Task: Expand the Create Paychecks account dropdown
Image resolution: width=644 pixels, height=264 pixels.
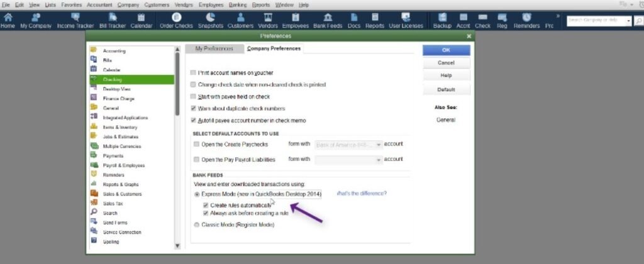Action: [379, 145]
